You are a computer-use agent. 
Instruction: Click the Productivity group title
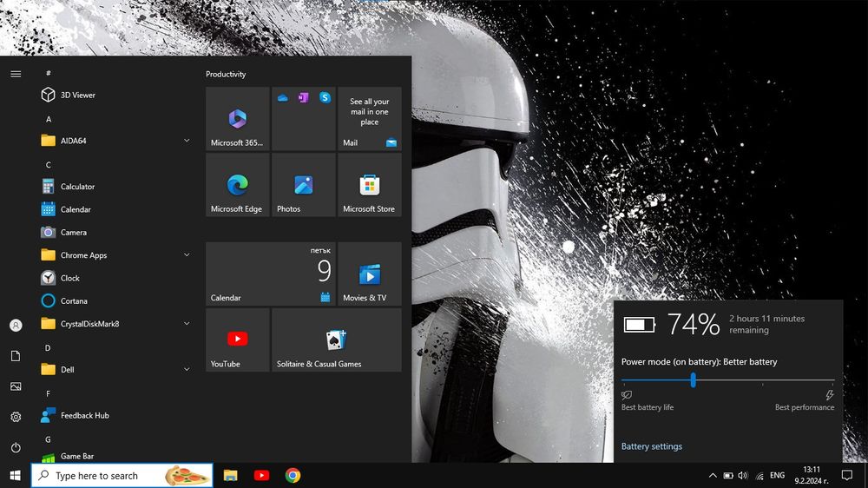(226, 74)
